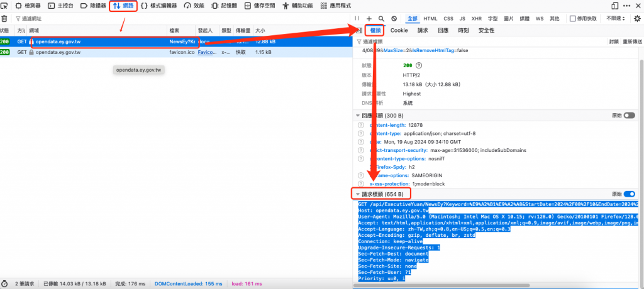The width and height of the screenshot is (644, 289).
Task: Switch to the 檢測器 panel
Action: tap(28, 6)
